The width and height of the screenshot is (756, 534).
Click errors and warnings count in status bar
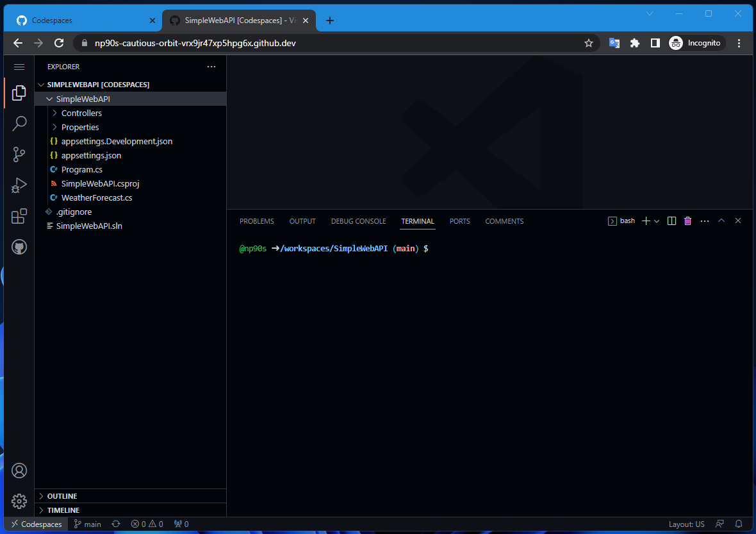[x=147, y=524]
